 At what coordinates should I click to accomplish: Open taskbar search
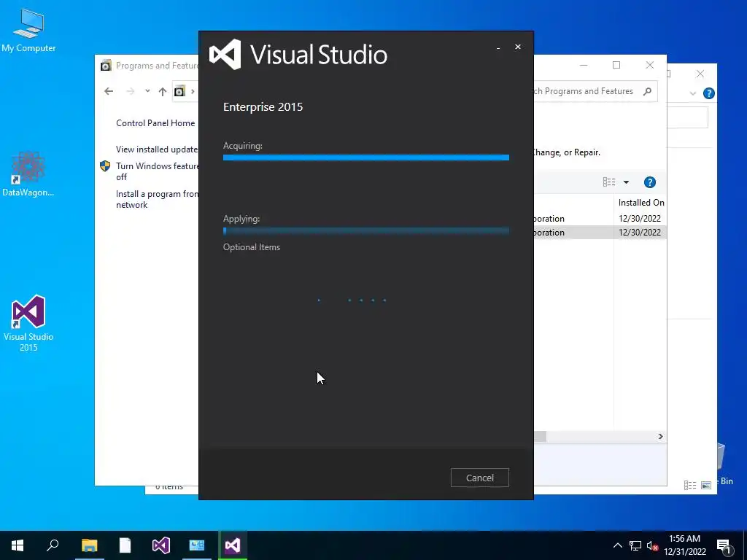click(53, 545)
